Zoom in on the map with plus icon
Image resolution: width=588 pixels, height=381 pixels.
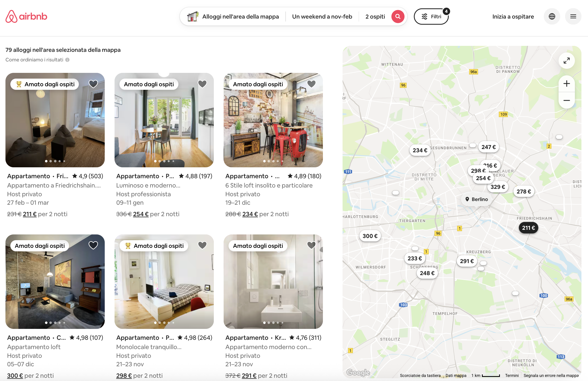(566, 84)
